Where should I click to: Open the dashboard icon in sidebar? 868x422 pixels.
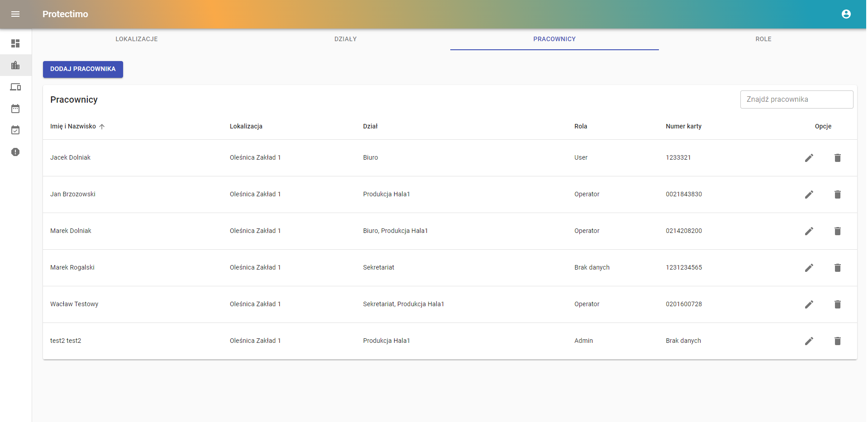[15, 43]
